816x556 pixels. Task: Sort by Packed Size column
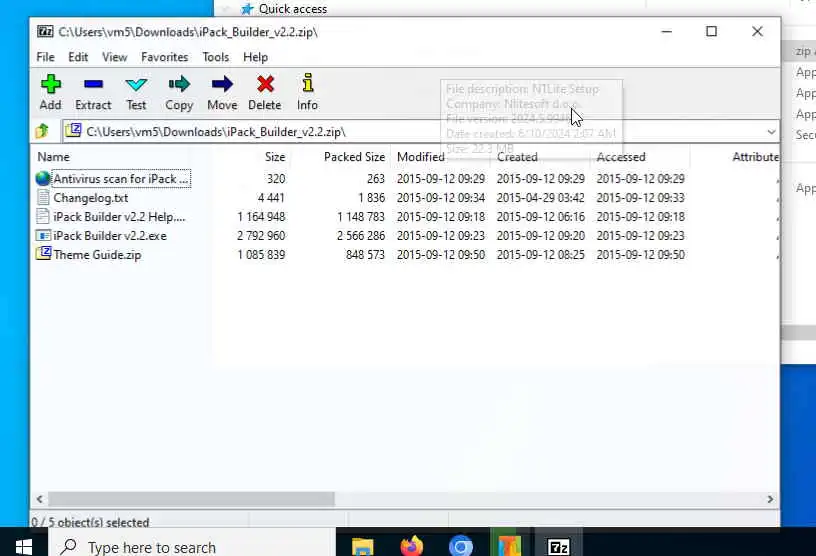[x=354, y=157]
